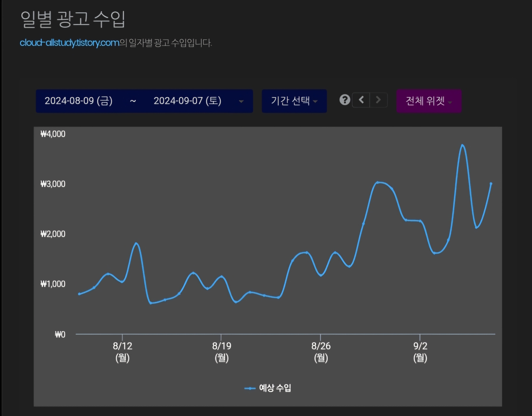
Task: Click the question mark help icon
Action: point(345,100)
